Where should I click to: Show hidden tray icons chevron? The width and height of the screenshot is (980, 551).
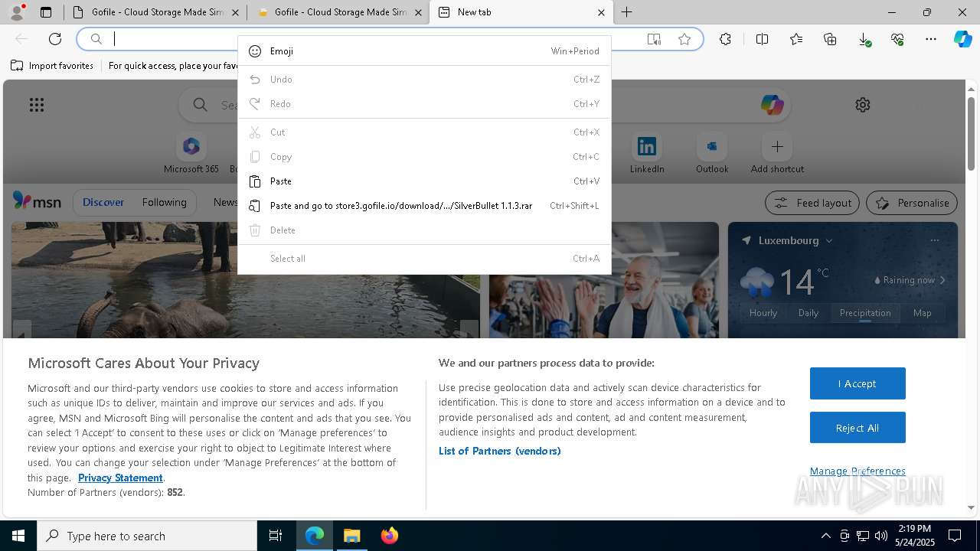[x=825, y=536]
